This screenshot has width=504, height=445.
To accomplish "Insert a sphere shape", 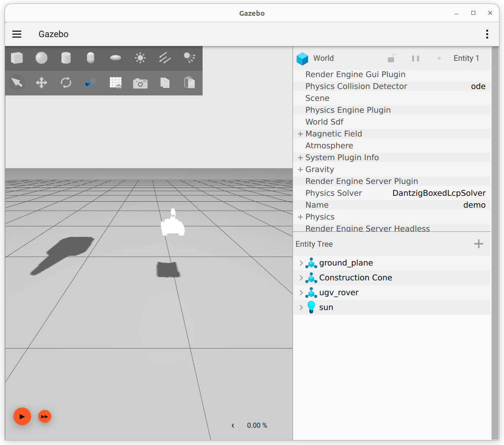I will click(x=42, y=58).
